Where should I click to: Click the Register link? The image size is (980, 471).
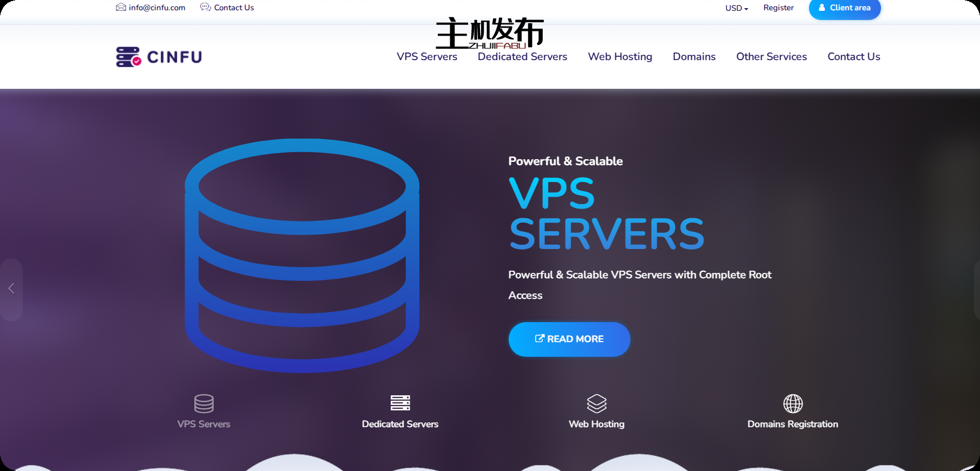(779, 8)
